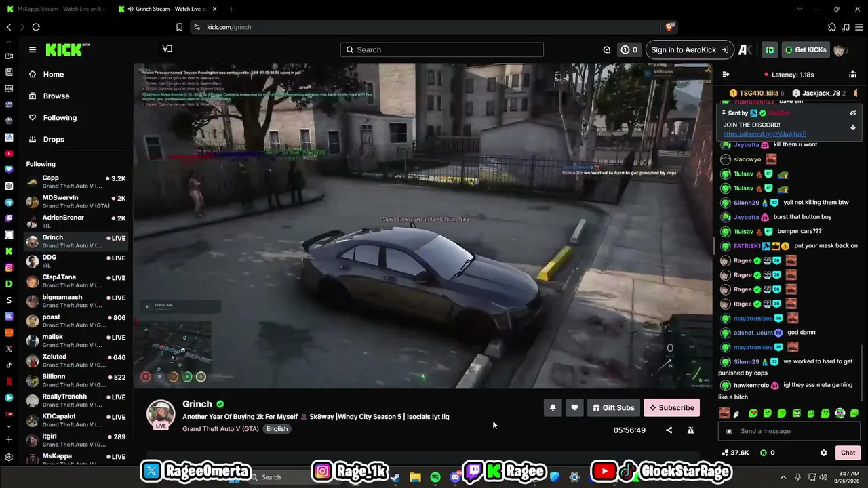This screenshot has height=488, width=868.
Task: Open Brave Shields icon in address bar
Action: 670,27
